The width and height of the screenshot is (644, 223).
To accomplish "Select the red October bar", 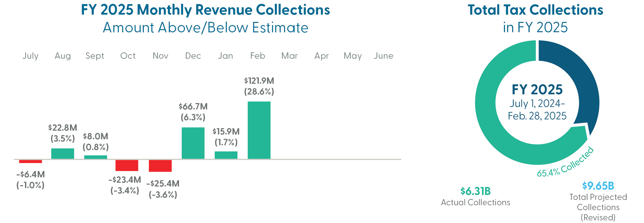I will point(127,165).
